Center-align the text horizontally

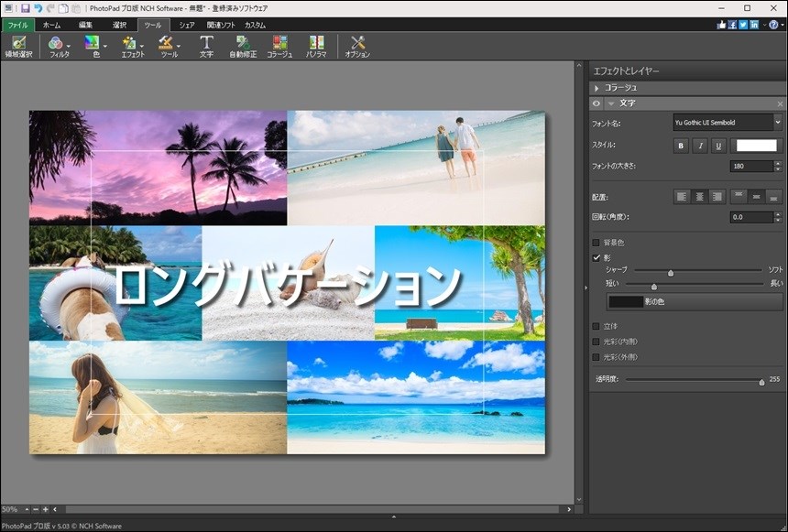700,196
